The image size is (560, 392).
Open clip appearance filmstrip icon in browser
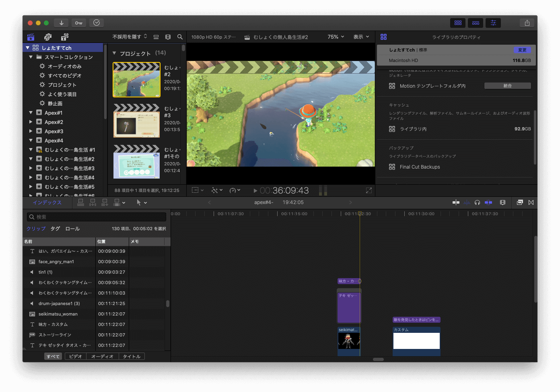tap(168, 37)
